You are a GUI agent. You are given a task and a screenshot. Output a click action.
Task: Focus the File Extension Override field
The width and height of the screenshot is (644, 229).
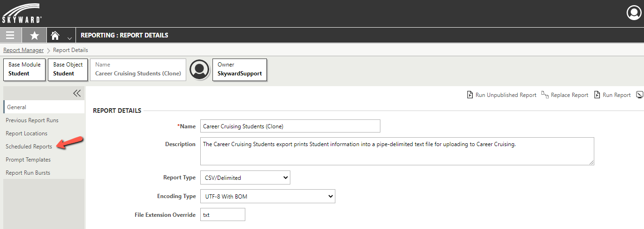pos(222,215)
